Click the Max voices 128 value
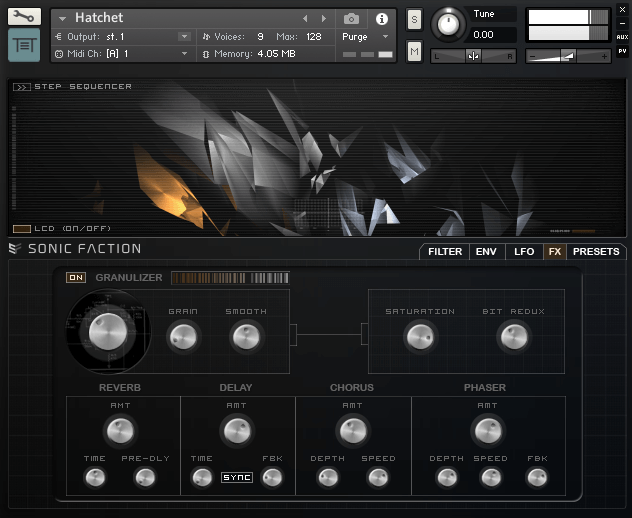 pyautogui.click(x=314, y=37)
